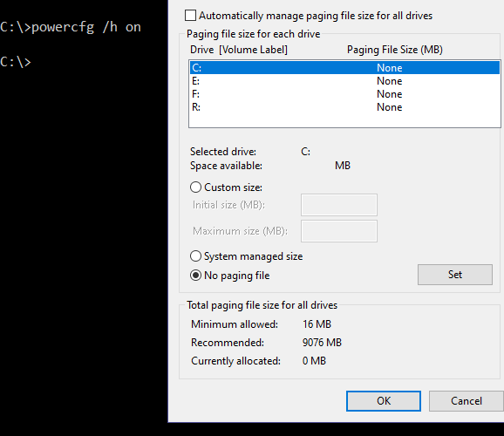The image size is (504, 436).
Task: Click the Currently allocated 0 MB value
Action: click(x=314, y=361)
